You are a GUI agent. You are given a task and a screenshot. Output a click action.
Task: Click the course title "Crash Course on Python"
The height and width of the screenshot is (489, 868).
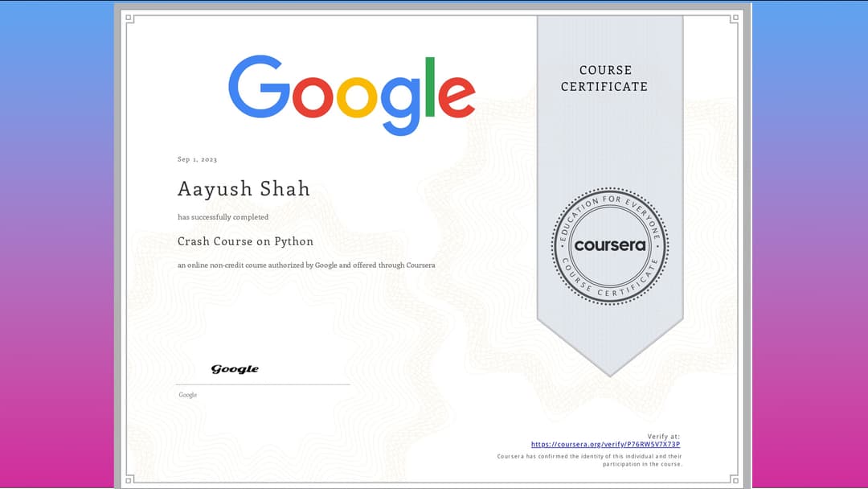[245, 241]
